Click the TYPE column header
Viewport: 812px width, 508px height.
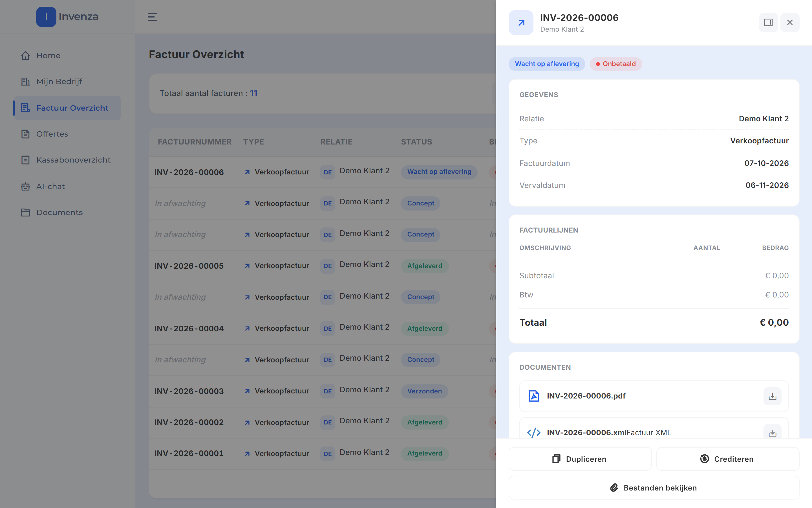[253, 142]
